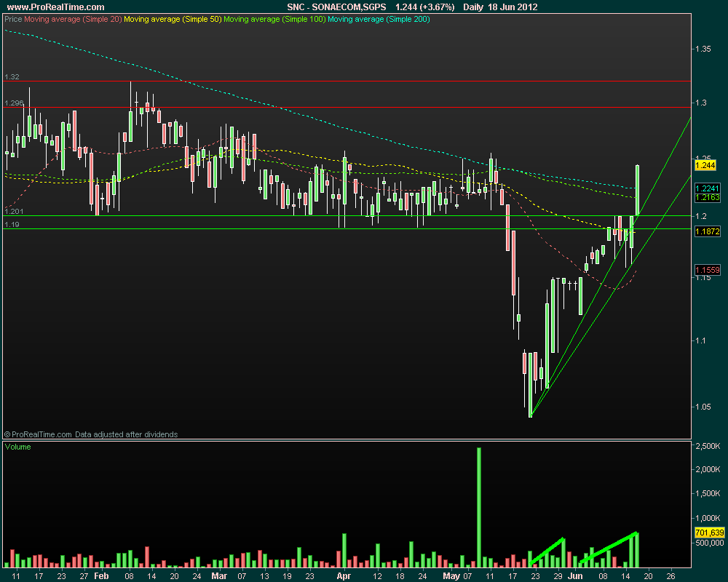The width and height of the screenshot is (728, 582).
Task: Click the yellow 1.244 current price tag
Action: pyautogui.click(x=705, y=165)
